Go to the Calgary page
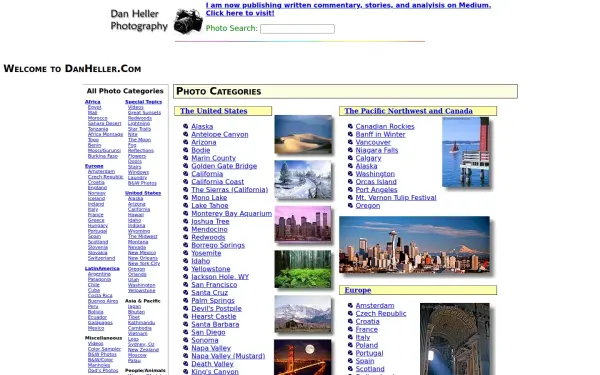This screenshot has width=600, height=375. click(x=368, y=158)
